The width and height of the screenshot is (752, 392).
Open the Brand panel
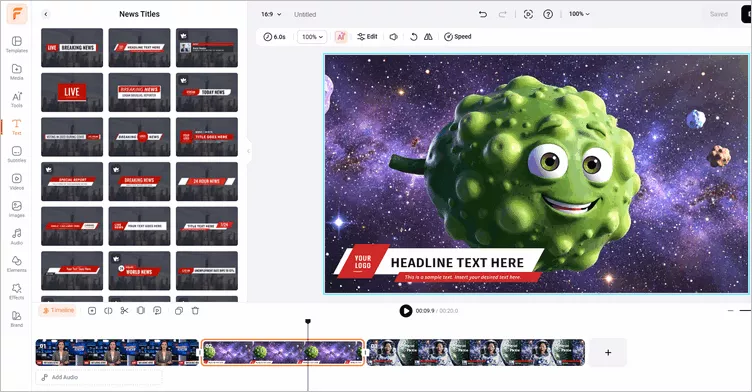click(x=16, y=319)
